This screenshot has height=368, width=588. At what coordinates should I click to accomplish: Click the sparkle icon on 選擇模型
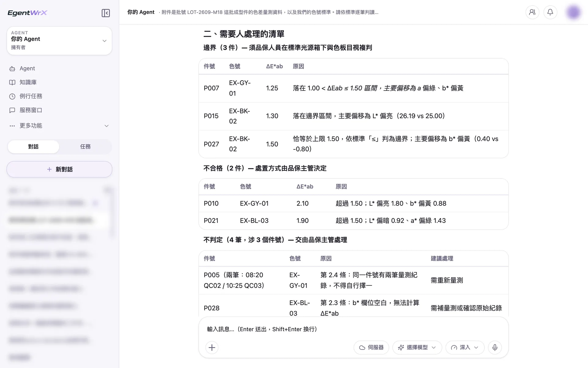[401, 347]
